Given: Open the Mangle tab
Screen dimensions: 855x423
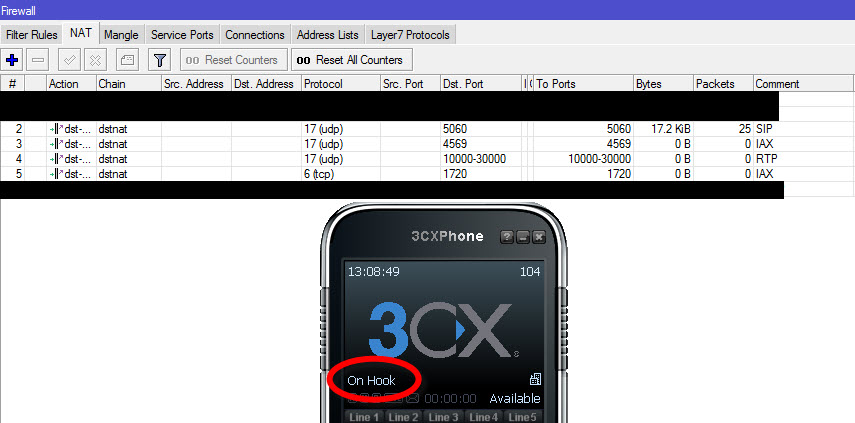Looking at the screenshot, I should (121, 35).
